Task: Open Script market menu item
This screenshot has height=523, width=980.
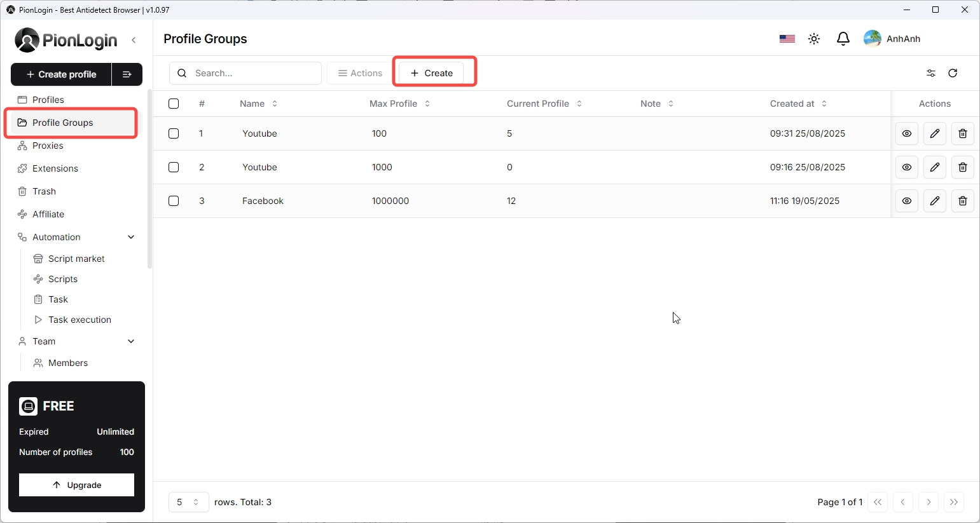Action: point(76,259)
